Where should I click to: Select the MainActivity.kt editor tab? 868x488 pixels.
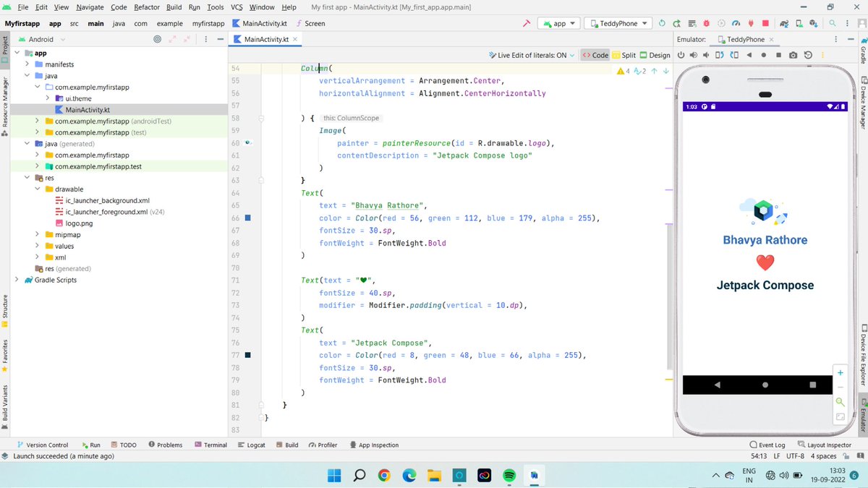click(265, 39)
